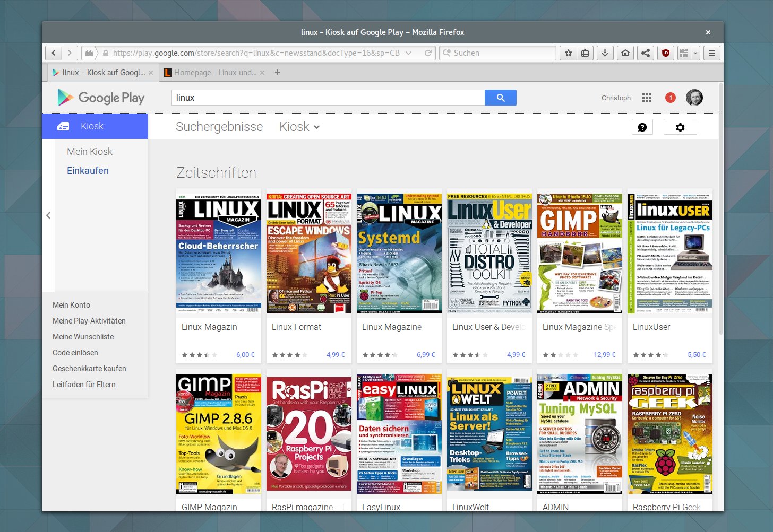773x532 pixels.
Task: Open Meine Wunschliste link
Action: tap(83, 337)
